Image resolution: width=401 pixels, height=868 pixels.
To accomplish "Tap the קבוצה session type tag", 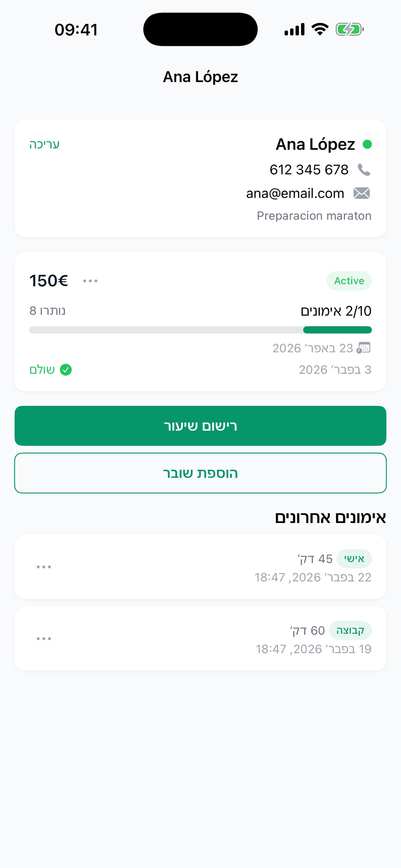I will [350, 631].
